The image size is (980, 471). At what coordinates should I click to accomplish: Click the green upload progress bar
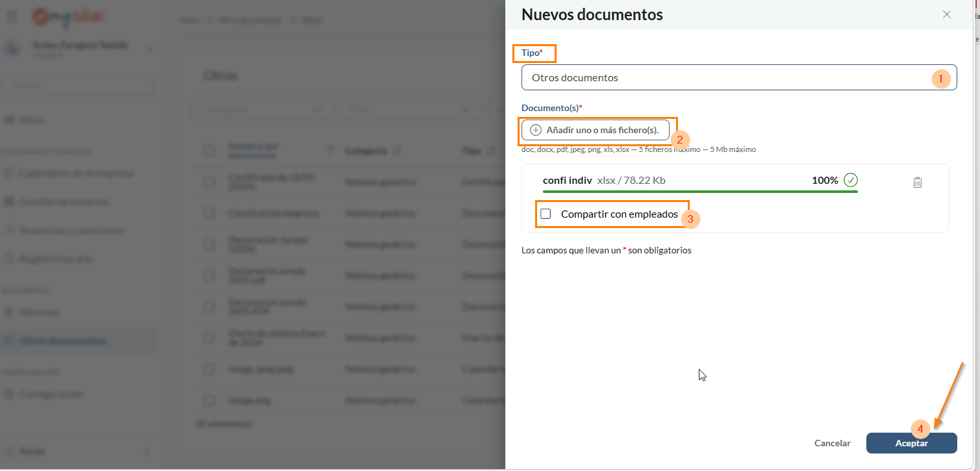[x=699, y=192]
